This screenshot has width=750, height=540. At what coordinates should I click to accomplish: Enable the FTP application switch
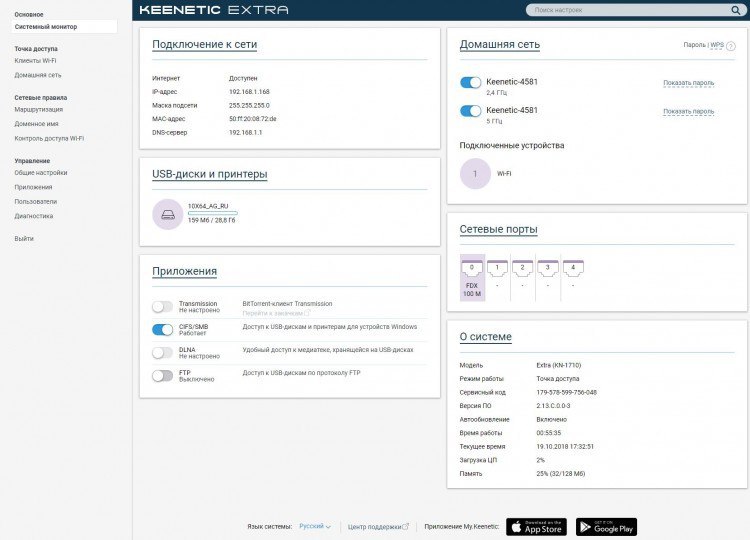(x=163, y=376)
